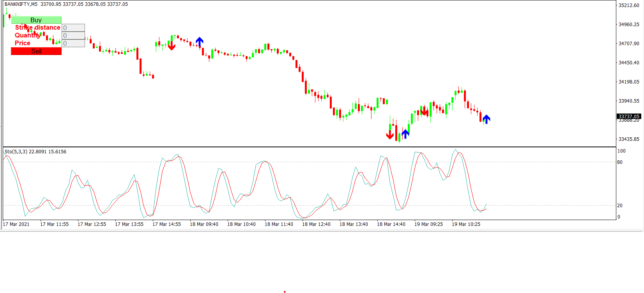Click the '18 Mar 13:40' time label
This screenshot has width=644, height=293.
(354, 224)
